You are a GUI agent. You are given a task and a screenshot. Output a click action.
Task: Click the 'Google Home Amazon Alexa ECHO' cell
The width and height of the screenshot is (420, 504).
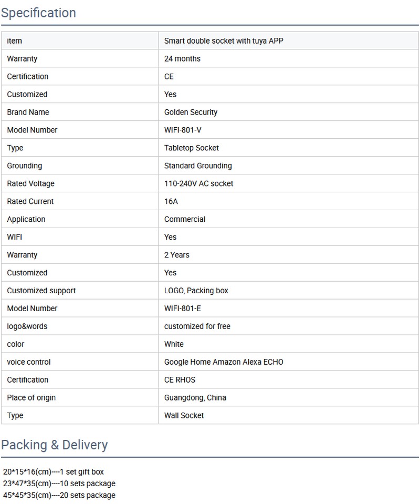pyautogui.click(x=224, y=362)
